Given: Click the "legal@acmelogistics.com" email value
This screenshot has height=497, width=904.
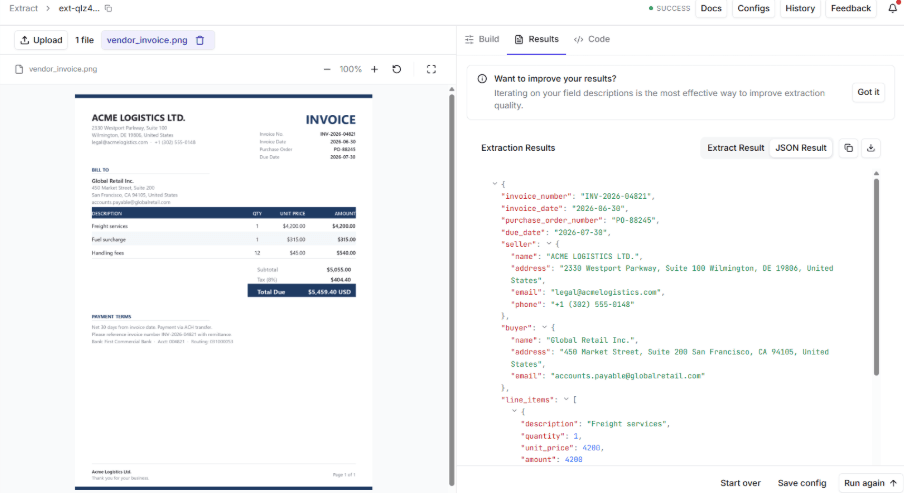Looking at the screenshot, I should [607, 292].
